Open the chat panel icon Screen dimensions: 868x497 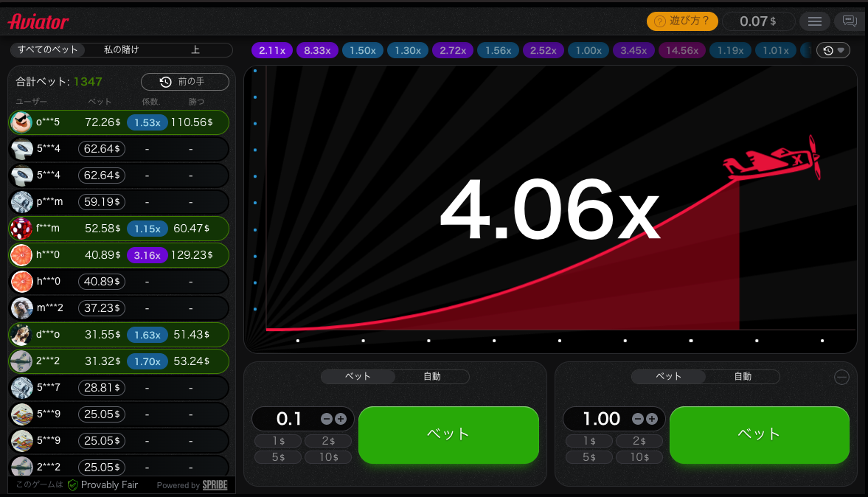[849, 21]
